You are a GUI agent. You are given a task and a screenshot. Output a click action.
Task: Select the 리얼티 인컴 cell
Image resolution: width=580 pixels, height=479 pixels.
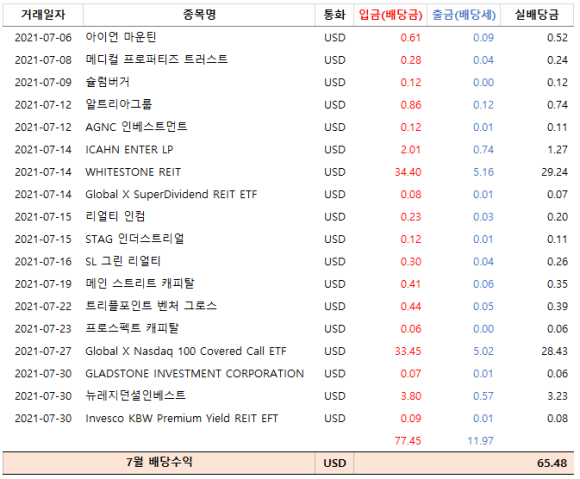tap(115, 216)
